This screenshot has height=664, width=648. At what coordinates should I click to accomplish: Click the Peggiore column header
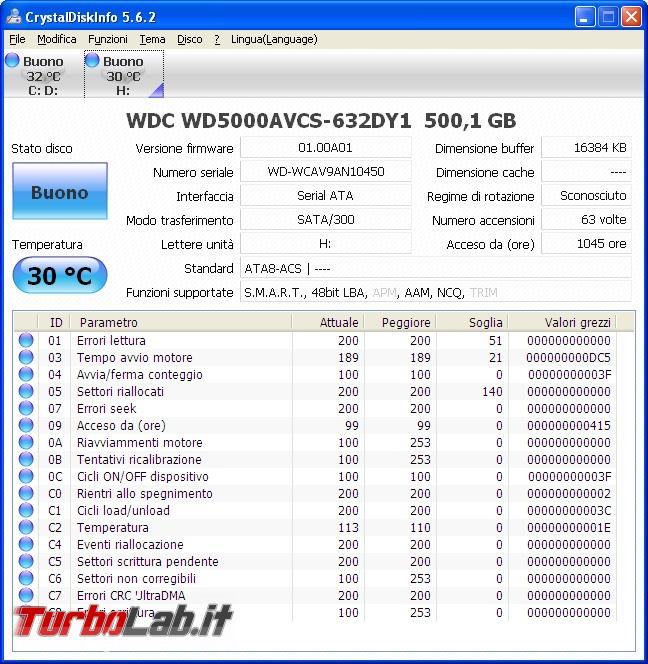400,322
